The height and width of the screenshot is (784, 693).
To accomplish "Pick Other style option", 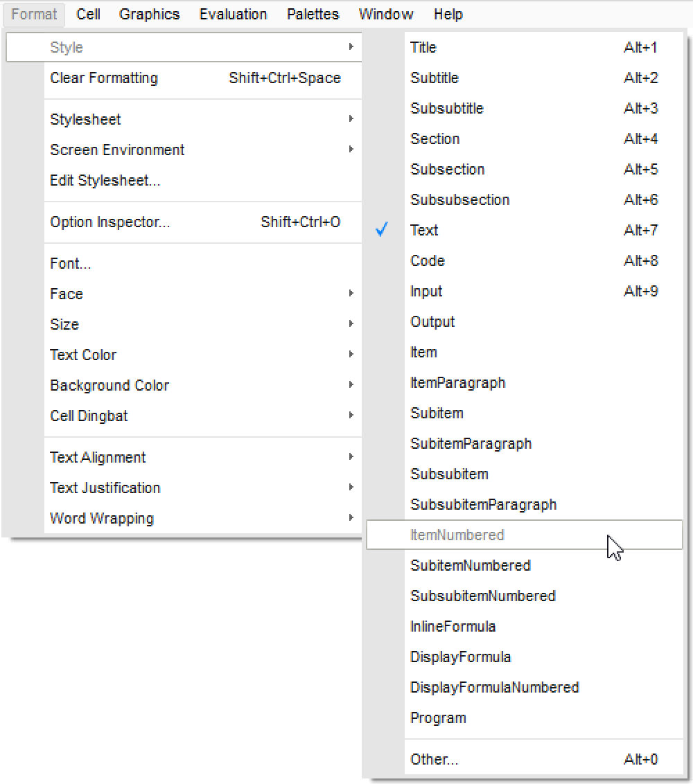I will 434,760.
